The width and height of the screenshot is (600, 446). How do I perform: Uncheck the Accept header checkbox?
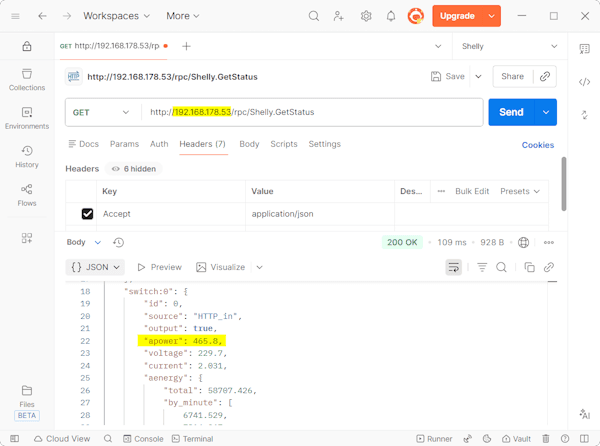click(x=87, y=214)
